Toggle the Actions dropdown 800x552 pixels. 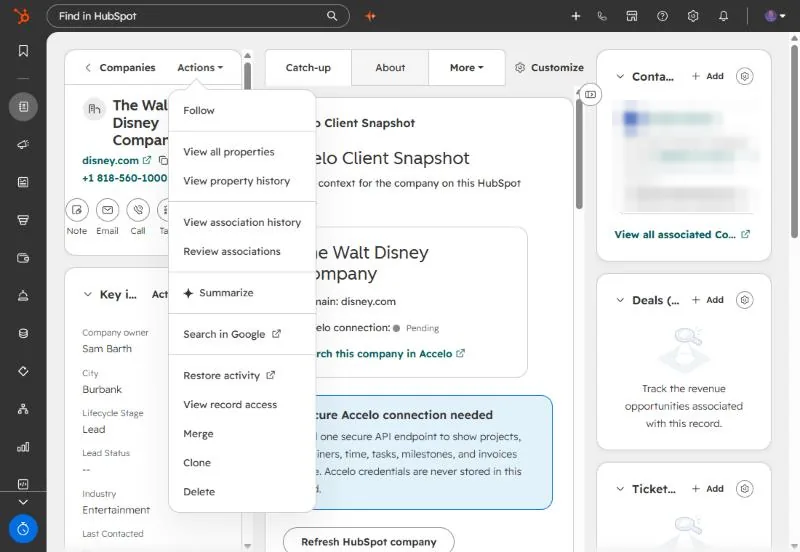pos(200,67)
